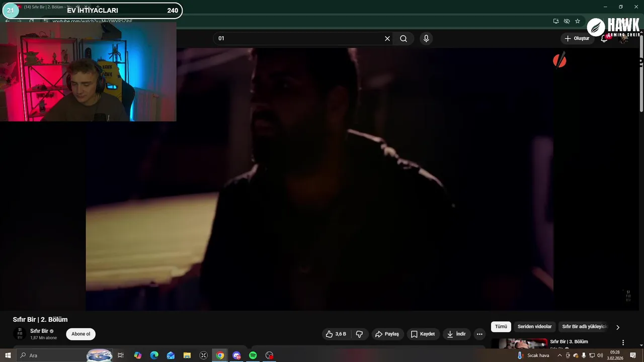Image resolution: width=644 pixels, height=362 pixels.
Task: Open Sıcak hava weather widget
Action: (x=533, y=355)
